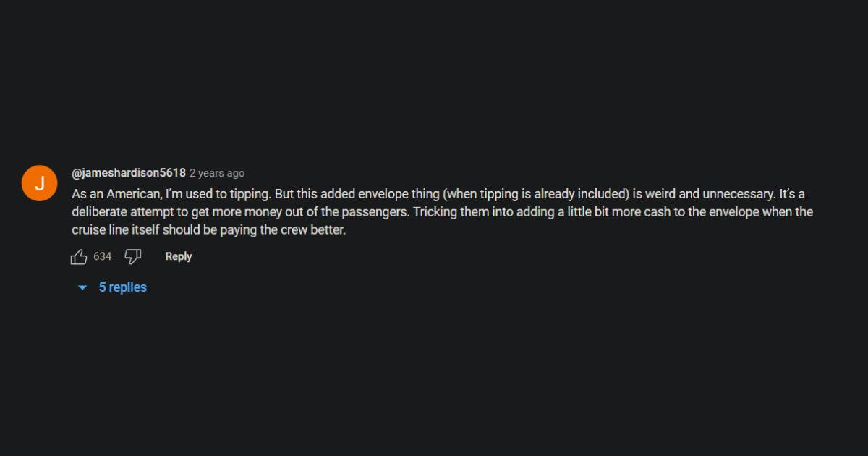Screen dimensions: 868x456
Task: Open the orange J profile avatar
Action: [40, 183]
